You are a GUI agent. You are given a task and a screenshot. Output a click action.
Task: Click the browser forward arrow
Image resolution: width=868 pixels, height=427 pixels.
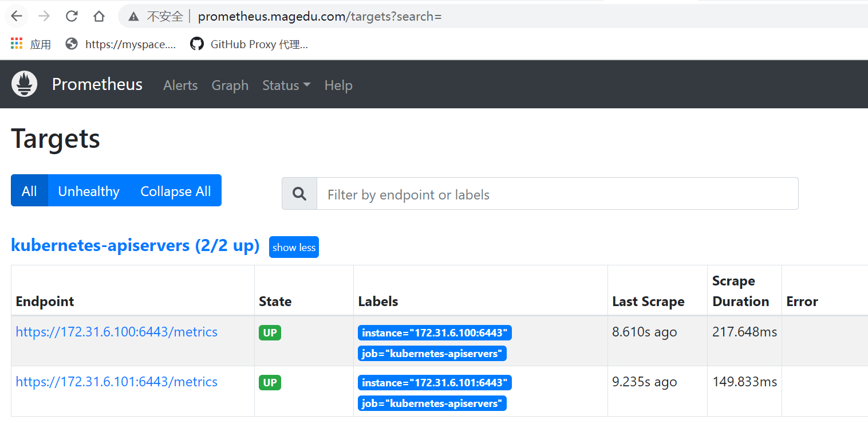click(x=44, y=16)
